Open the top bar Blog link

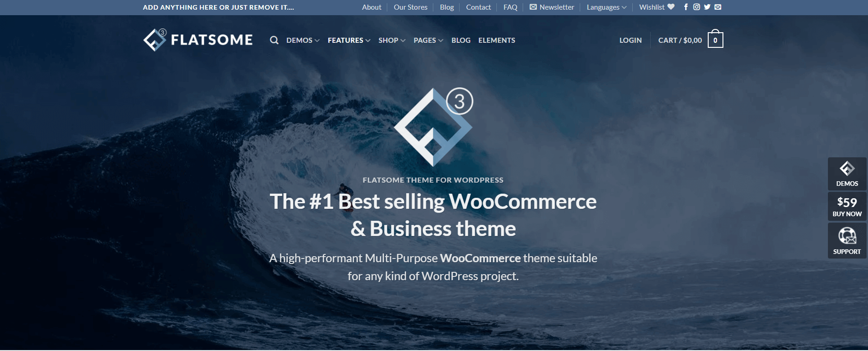pyautogui.click(x=447, y=7)
